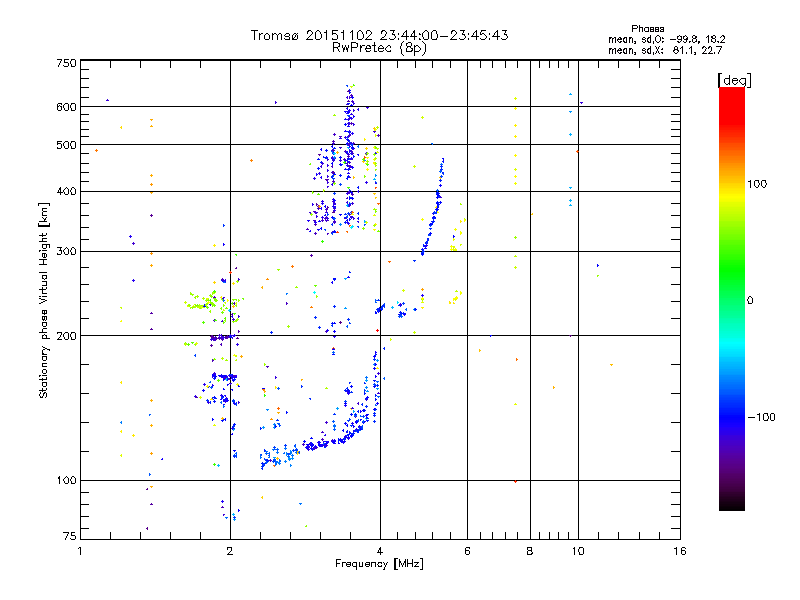800x600 pixels.
Task: Click the colorbar label '0'
Action: coord(750,300)
